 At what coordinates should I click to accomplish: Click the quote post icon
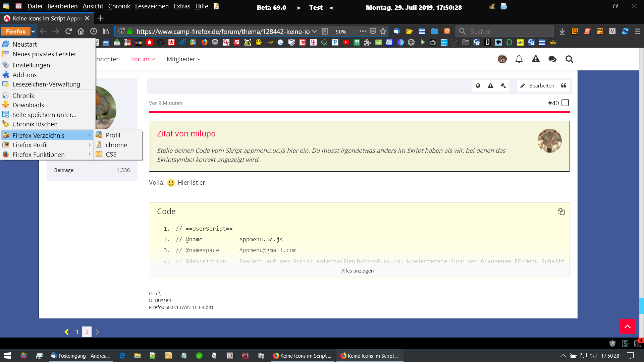pos(564,85)
